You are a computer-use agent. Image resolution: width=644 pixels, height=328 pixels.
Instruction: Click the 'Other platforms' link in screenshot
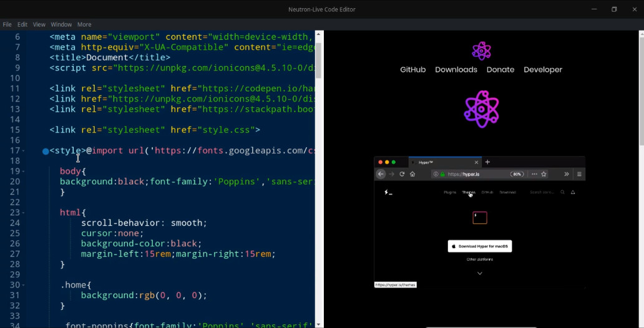480,259
